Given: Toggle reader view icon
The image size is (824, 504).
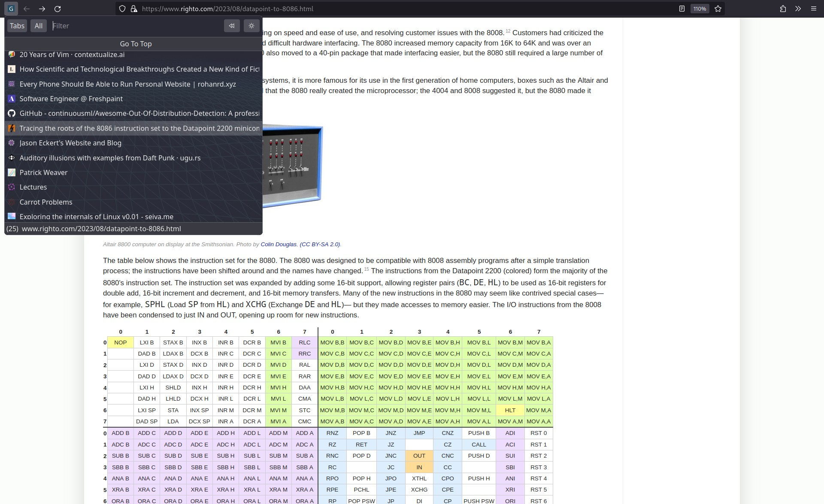Looking at the screenshot, I should pos(682,9).
